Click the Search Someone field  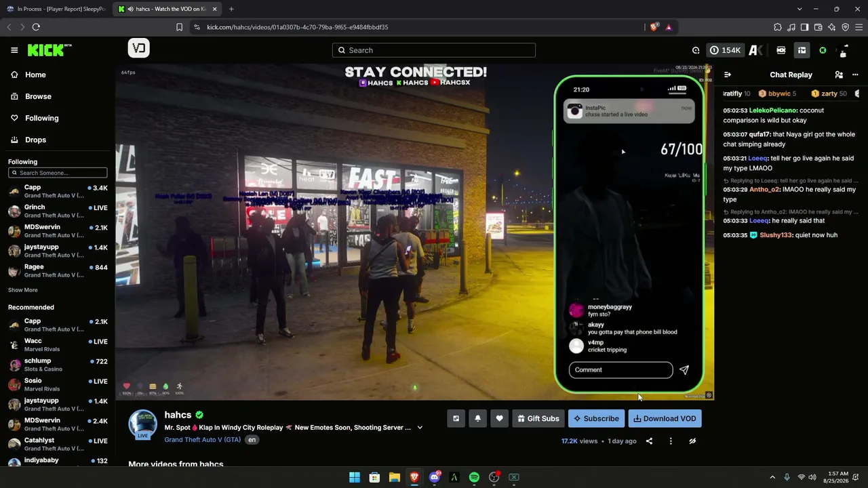point(58,173)
